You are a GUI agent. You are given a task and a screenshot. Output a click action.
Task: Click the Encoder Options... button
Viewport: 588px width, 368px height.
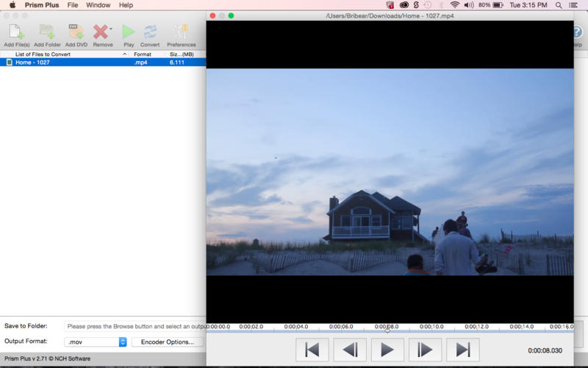168,342
